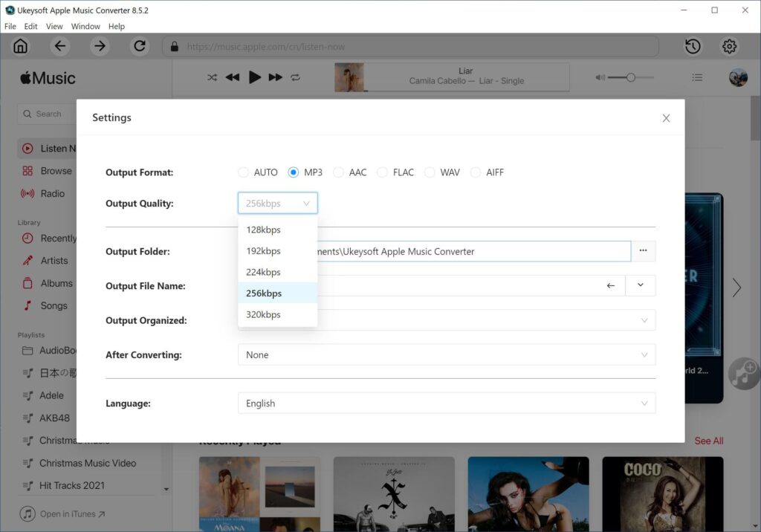Open the File menu
The image size is (761, 532).
[x=10, y=26]
